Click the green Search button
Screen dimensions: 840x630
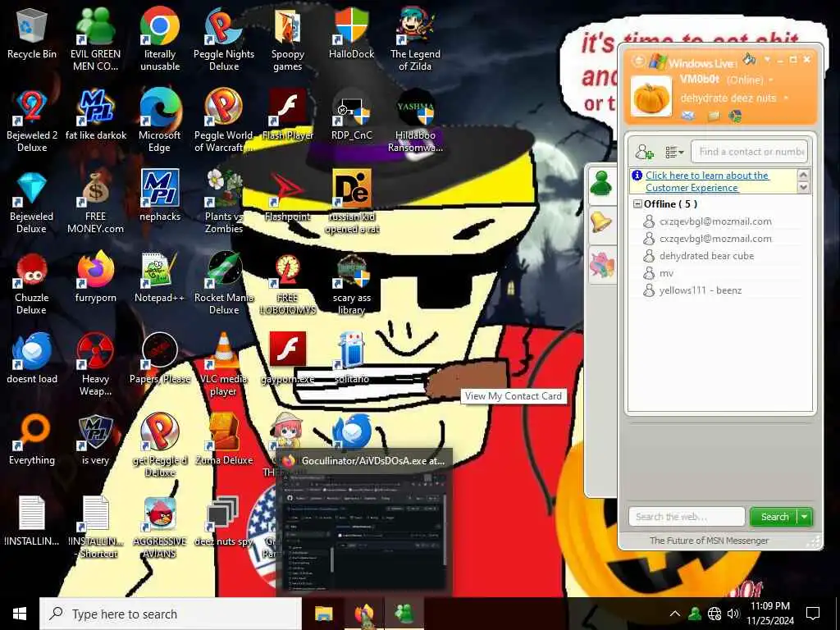[774, 517]
